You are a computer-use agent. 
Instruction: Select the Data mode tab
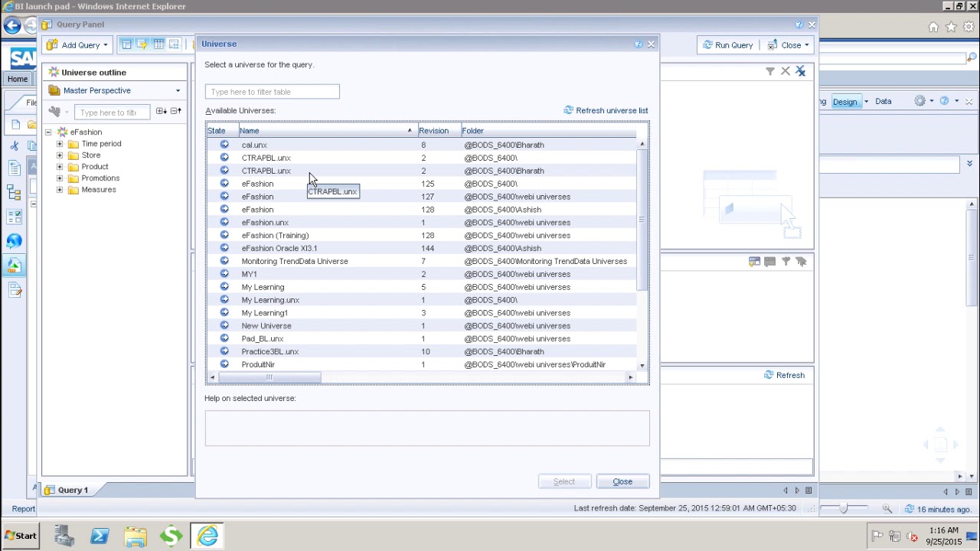click(x=884, y=101)
